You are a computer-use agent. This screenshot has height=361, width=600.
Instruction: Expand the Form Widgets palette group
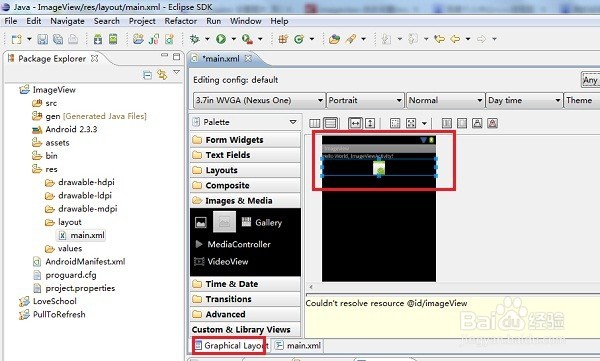pyautogui.click(x=245, y=140)
